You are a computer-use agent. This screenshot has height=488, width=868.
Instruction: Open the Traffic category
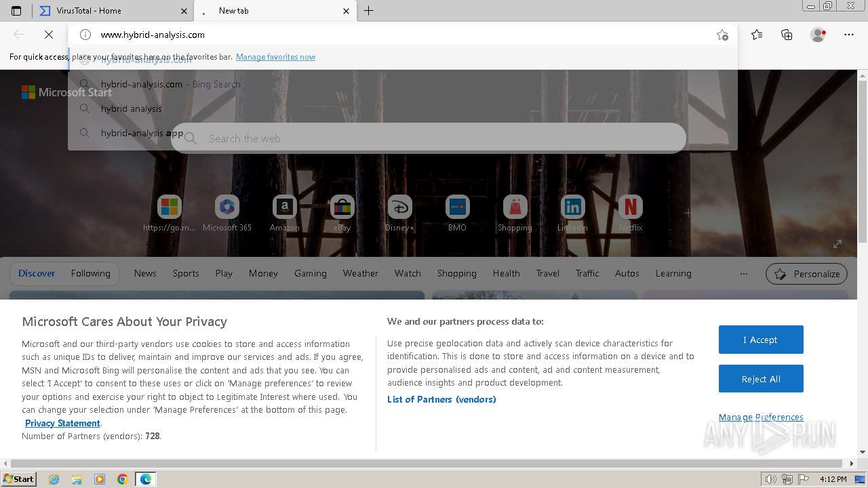(x=587, y=273)
